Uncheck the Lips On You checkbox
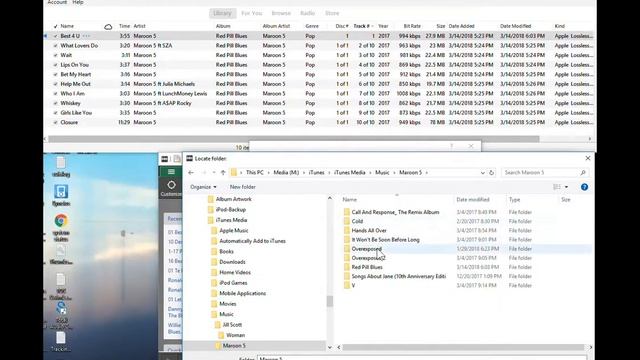This screenshot has width=640, height=360. 56,65
